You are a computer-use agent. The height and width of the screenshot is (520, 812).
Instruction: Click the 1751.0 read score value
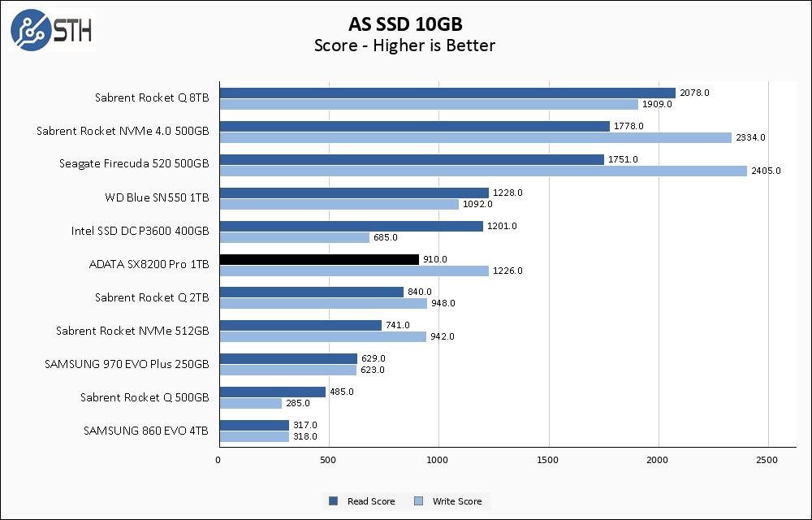pyautogui.click(x=623, y=159)
